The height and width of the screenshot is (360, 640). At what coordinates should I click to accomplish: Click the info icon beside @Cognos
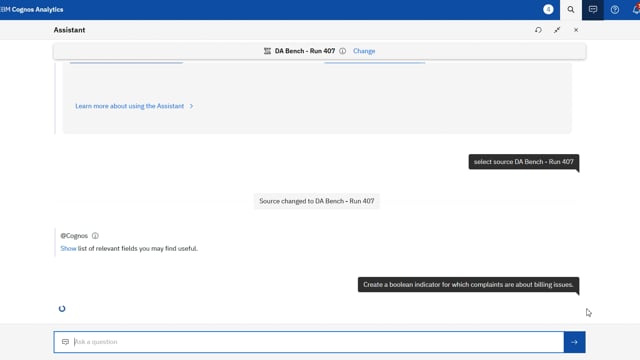click(95, 236)
